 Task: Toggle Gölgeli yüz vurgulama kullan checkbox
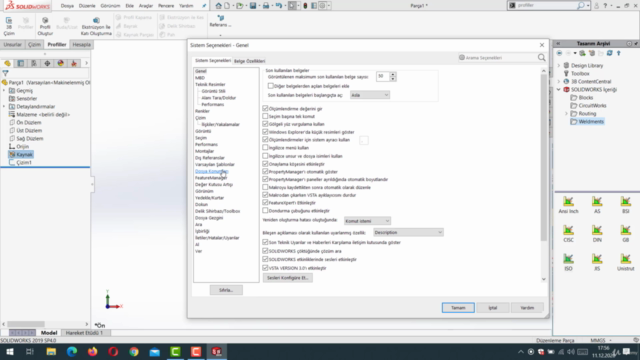[265, 124]
